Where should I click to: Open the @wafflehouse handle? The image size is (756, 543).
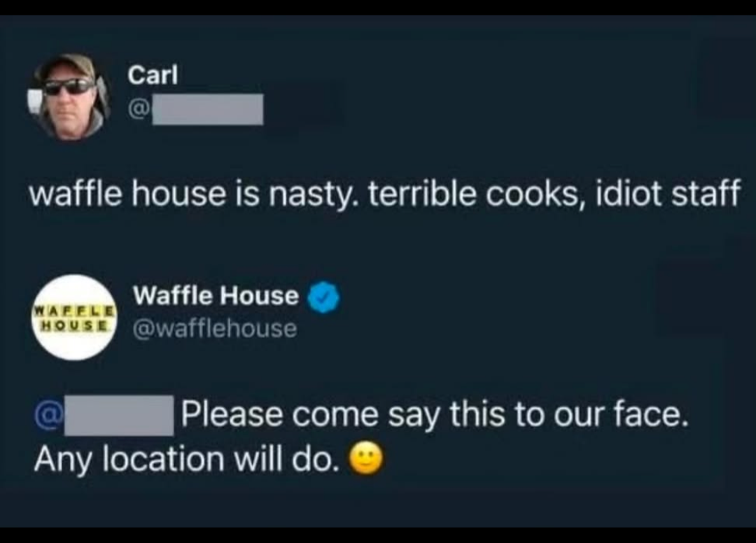[215, 329]
